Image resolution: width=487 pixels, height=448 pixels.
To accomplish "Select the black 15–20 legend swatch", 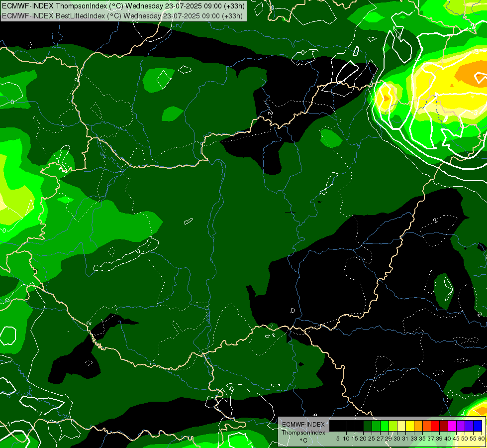I will [359, 426].
